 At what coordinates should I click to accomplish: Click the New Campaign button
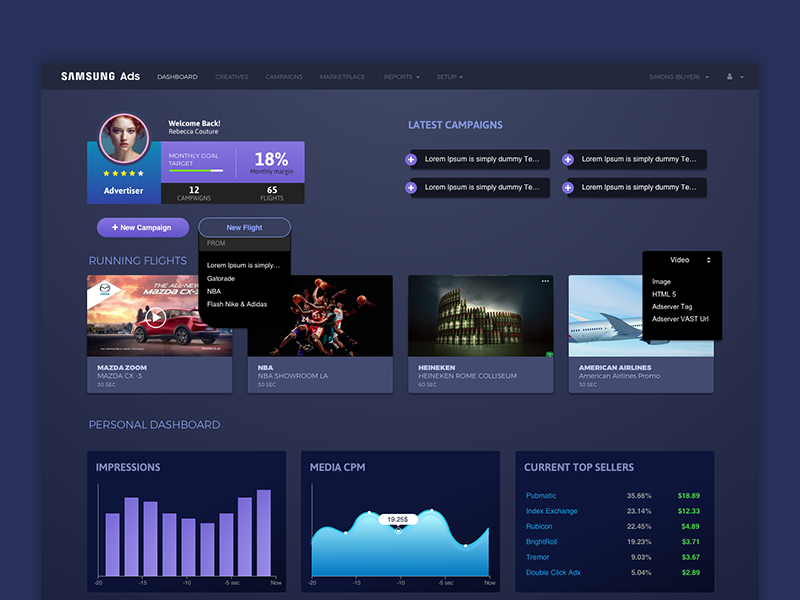click(x=143, y=228)
